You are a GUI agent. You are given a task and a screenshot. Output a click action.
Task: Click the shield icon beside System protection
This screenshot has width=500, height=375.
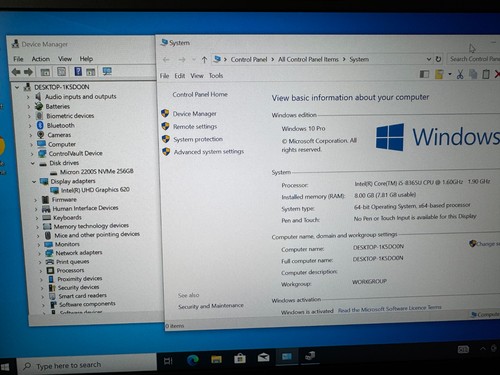click(166, 139)
